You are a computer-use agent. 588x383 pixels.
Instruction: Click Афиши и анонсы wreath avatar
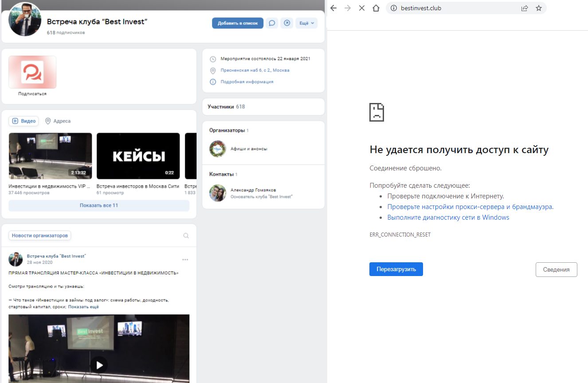coord(218,149)
